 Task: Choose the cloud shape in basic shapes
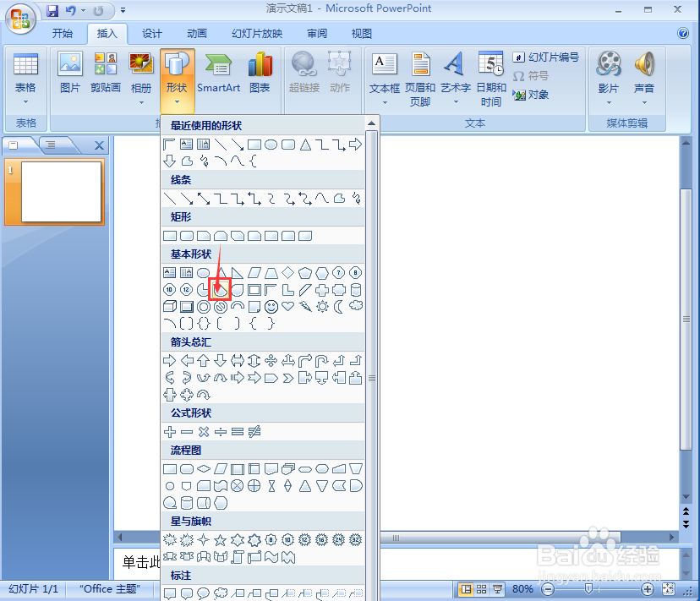tap(356, 306)
